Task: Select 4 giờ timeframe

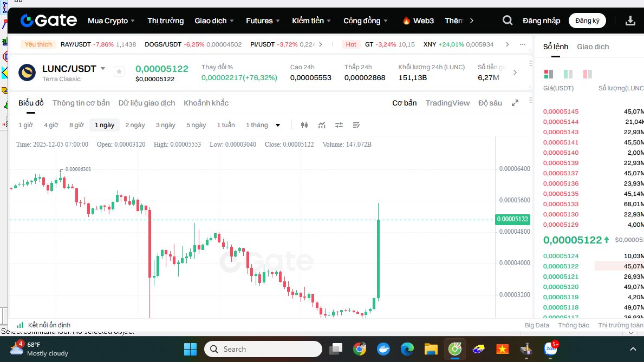Action: [x=51, y=125]
